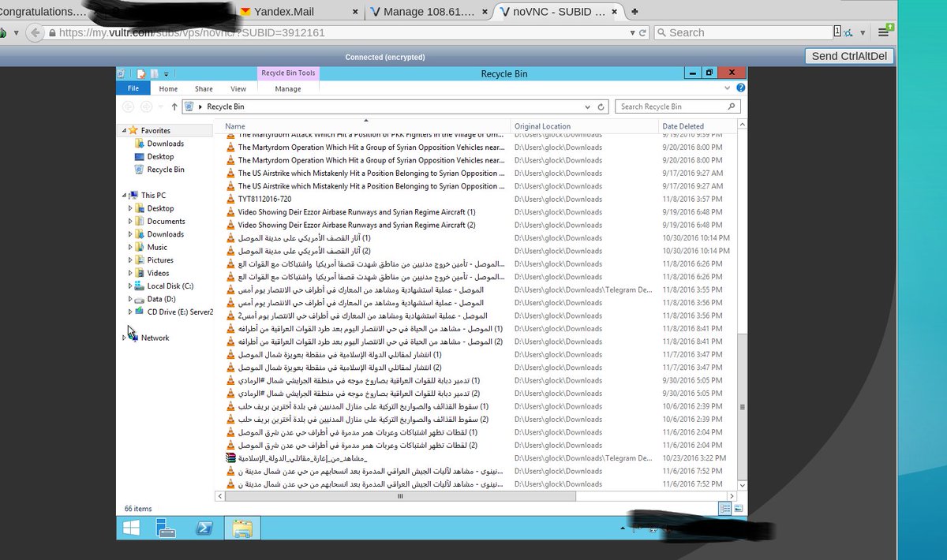Sort by Original Location column header
The height and width of the screenshot is (560, 947).
pos(584,126)
